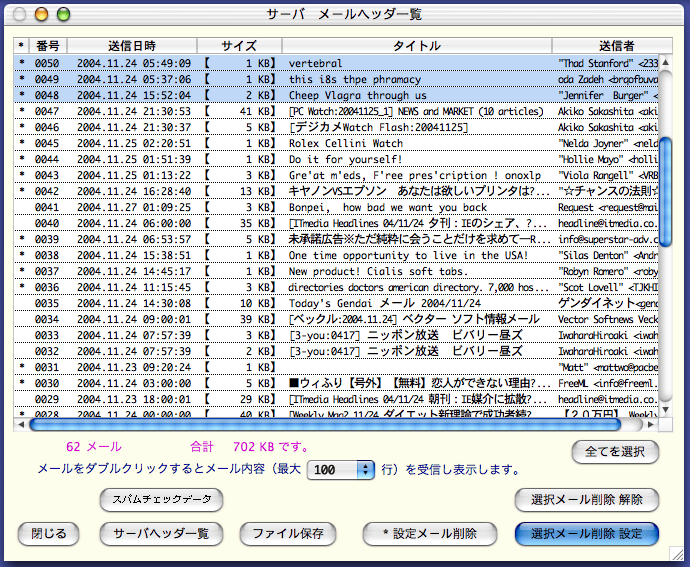Select mail 0039 未承諾広告
This screenshot has width=690, height=567.
tap(336, 239)
